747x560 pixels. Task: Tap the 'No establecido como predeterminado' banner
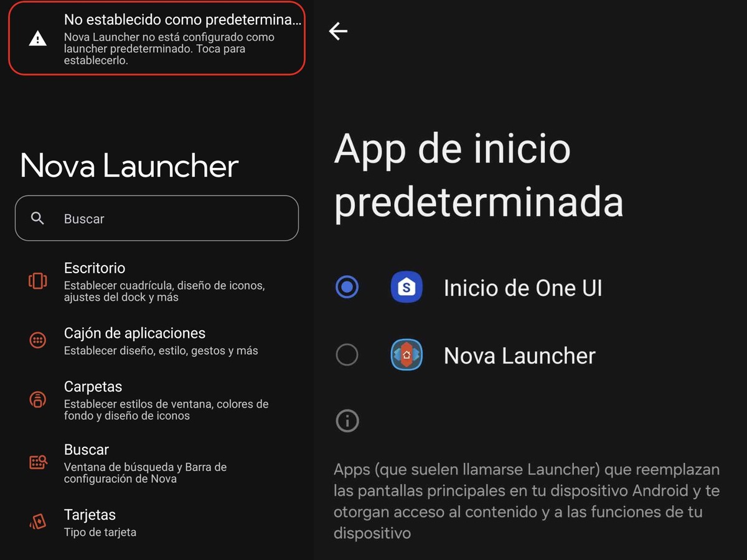(x=157, y=38)
